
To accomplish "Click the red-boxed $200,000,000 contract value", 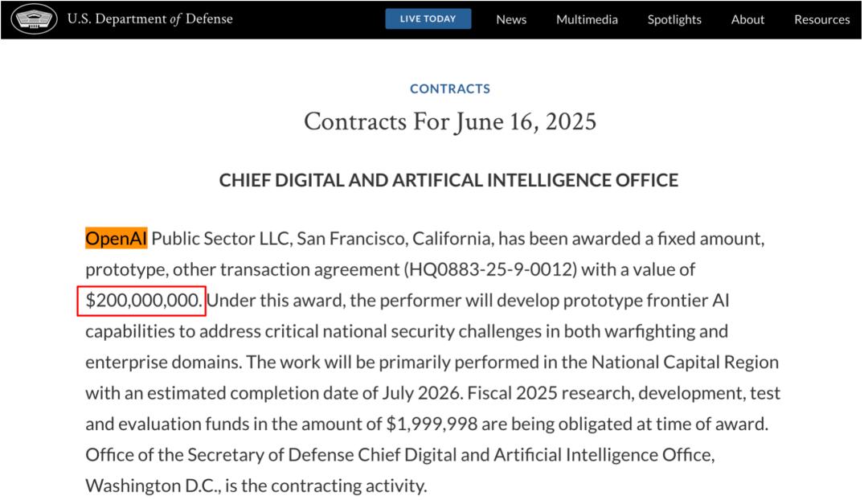I will (x=143, y=300).
